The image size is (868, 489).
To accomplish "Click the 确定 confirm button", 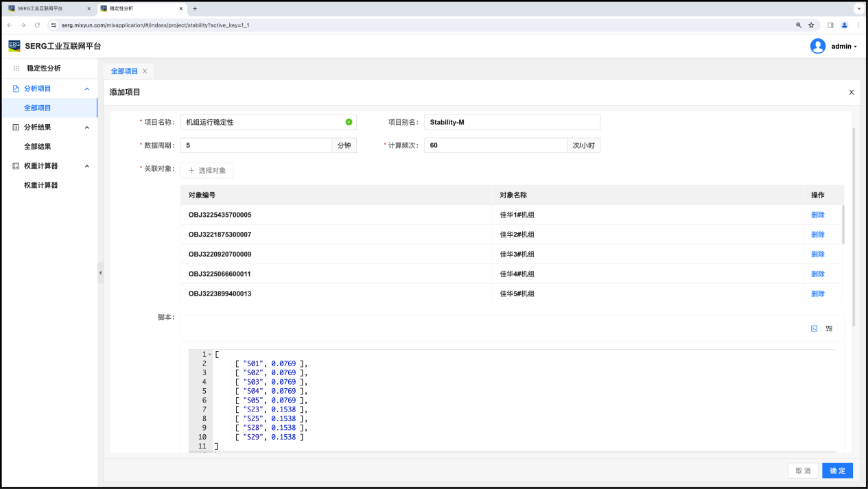I will coord(837,470).
